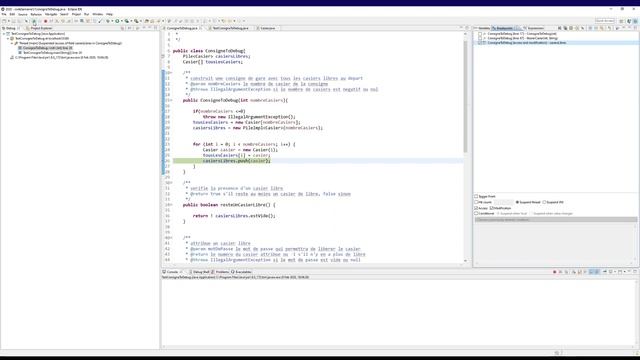Open the Debug toolbar dropdown arrow
This screenshot has height=360, width=640.
[112, 21]
